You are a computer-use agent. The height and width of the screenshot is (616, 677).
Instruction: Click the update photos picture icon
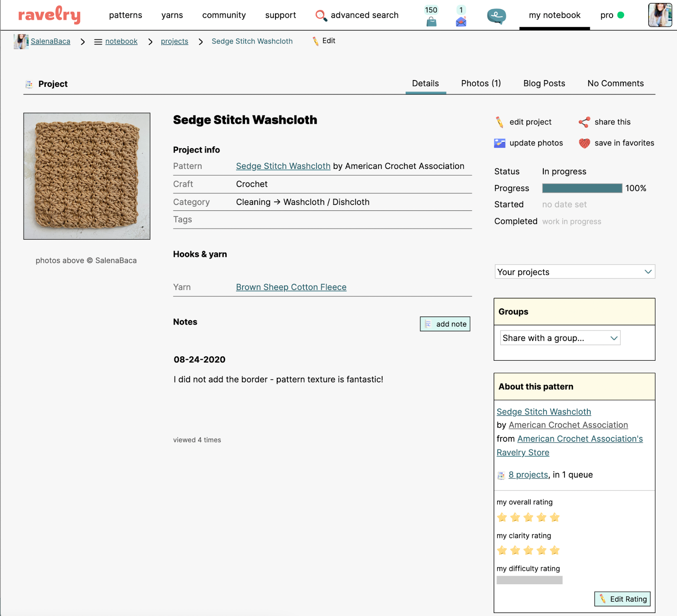(x=500, y=143)
